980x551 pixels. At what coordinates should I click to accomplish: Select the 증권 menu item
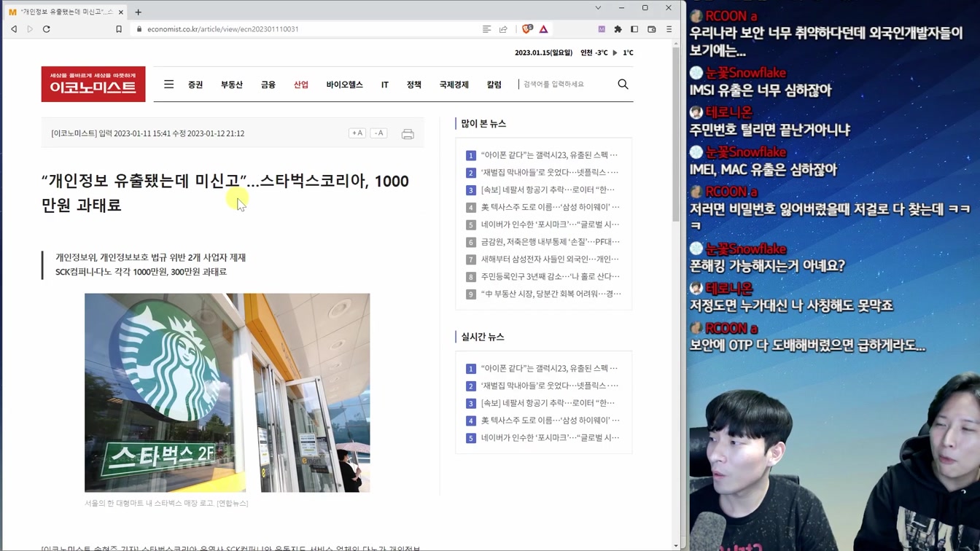[x=195, y=85]
